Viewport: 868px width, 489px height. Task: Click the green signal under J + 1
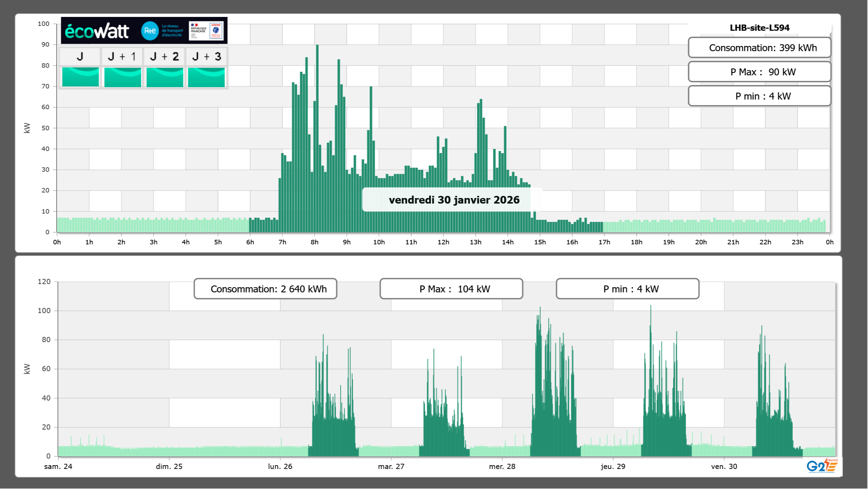click(122, 77)
